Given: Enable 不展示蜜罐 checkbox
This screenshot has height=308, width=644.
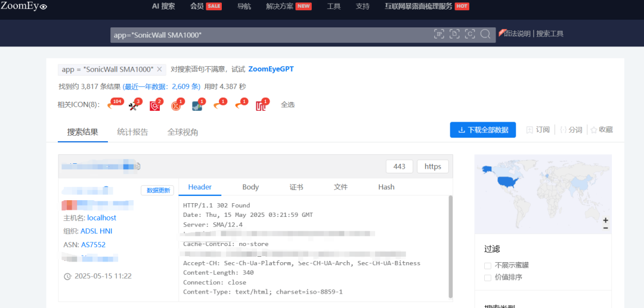Looking at the screenshot, I should [488, 265].
